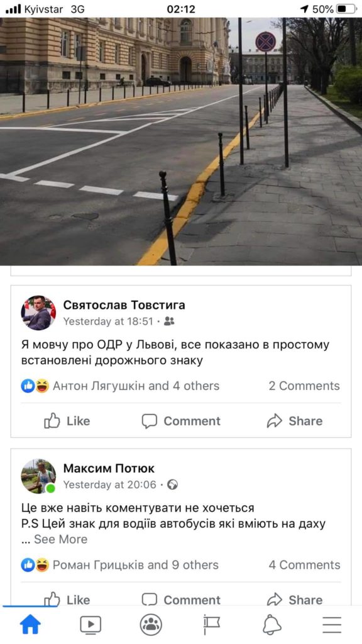Open the Pages flag tab icon
Viewport: 362px width, 644px height.
[211, 625]
